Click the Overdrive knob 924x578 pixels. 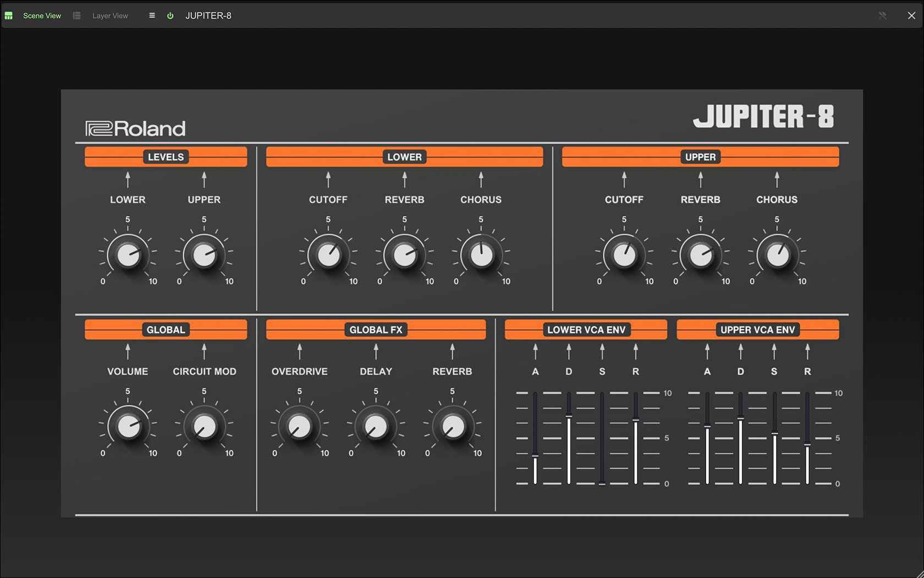tap(300, 427)
